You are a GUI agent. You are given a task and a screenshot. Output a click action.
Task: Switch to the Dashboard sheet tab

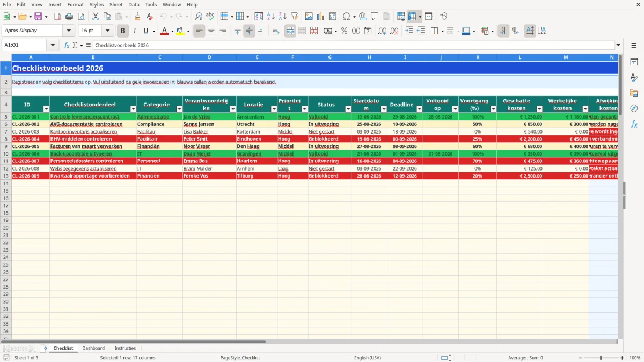tap(93, 348)
